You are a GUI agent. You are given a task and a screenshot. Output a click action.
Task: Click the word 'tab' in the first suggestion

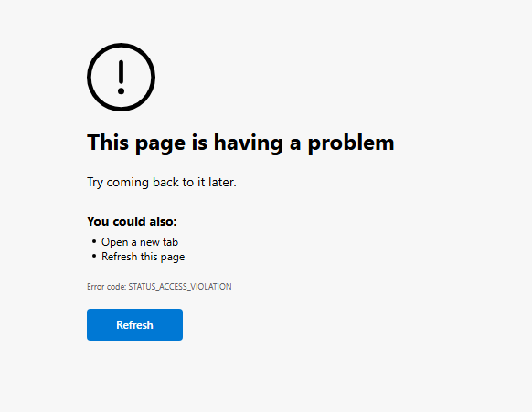[170, 242]
